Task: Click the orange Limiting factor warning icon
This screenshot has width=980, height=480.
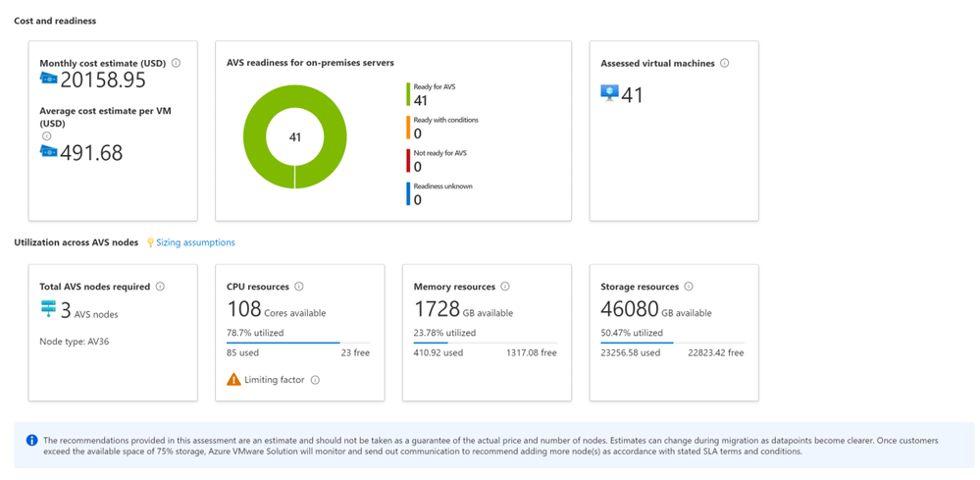Action: 233,379
